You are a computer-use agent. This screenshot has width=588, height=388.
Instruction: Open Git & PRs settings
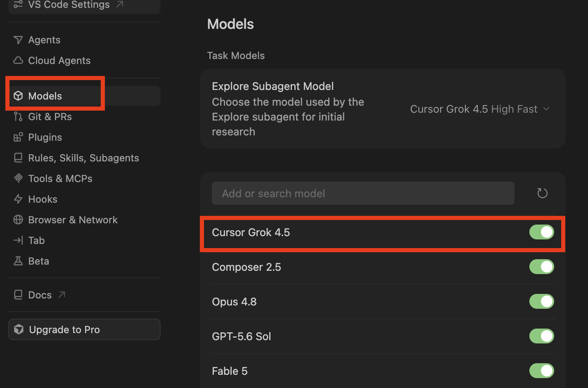point(84,117)
